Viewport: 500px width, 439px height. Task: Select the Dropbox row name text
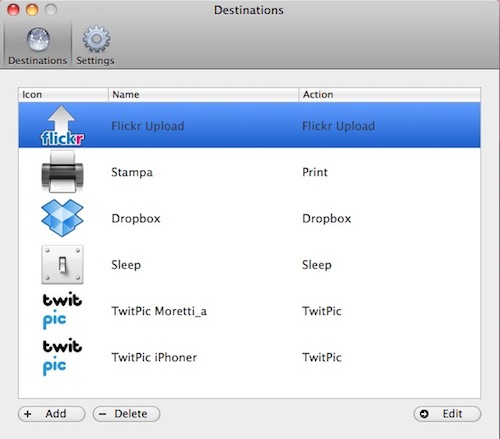(136, 219)
